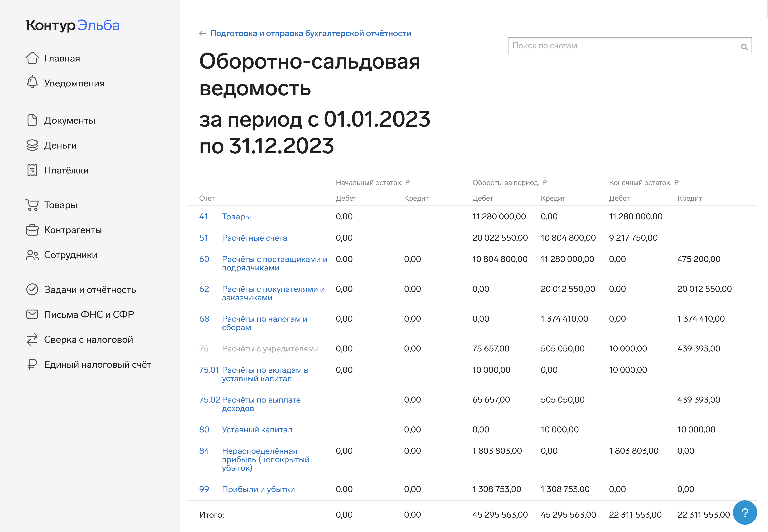Open Расчёты с покупателями и заказчиками

273,293
